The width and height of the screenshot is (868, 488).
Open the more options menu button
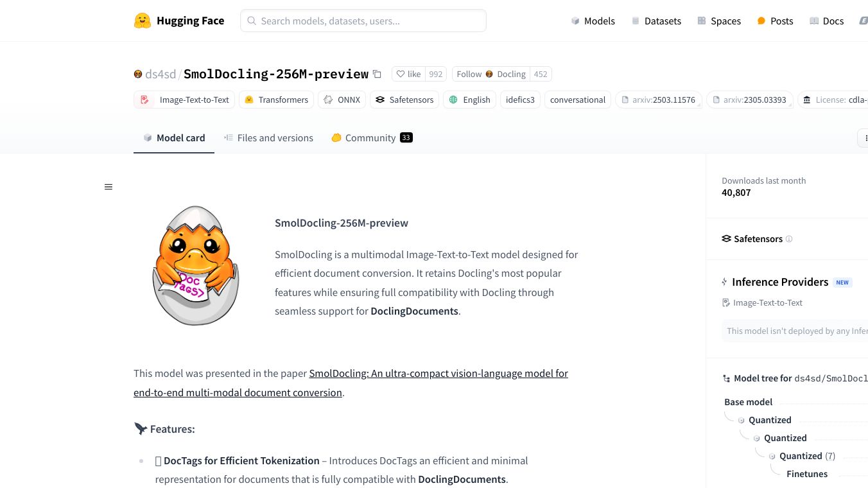pyautogui.click(x=864, y=138)
